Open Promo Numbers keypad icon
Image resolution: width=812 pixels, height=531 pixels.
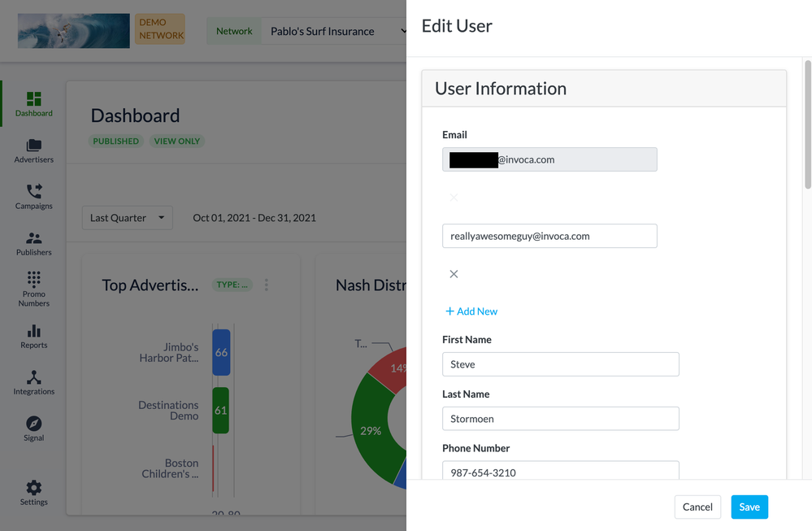pos(33,280)
